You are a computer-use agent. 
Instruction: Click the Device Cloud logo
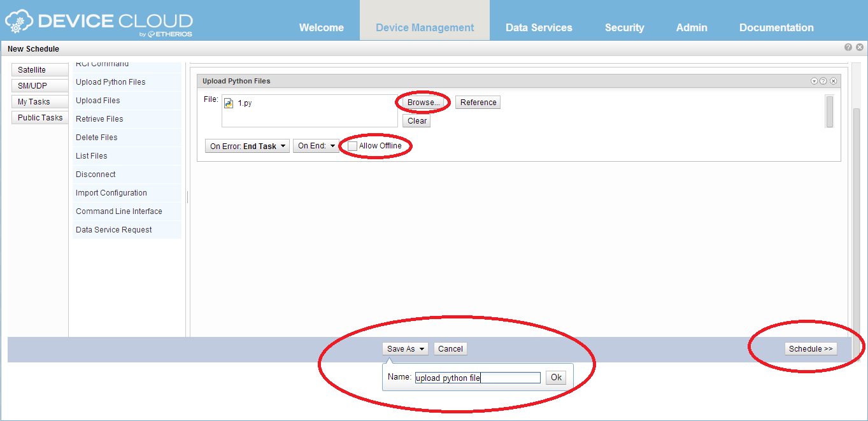coord(99,23)
